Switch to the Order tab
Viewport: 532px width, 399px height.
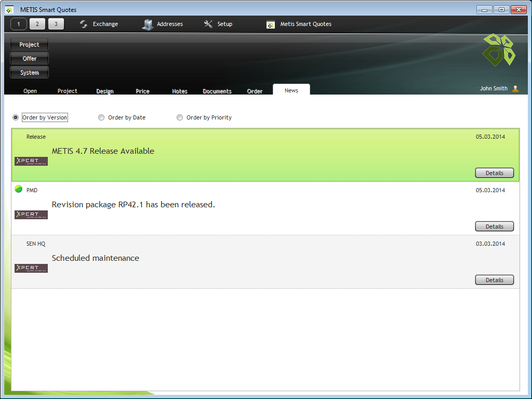point(255,91)
